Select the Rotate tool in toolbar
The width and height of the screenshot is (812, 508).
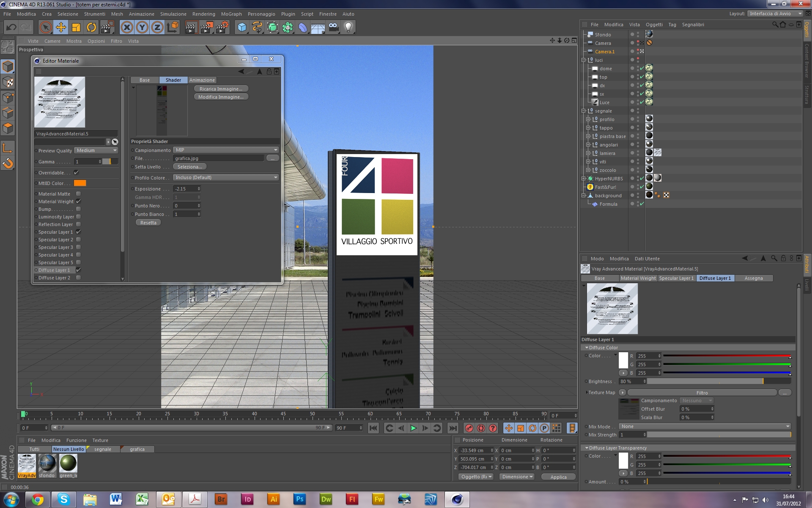(91, 28)
